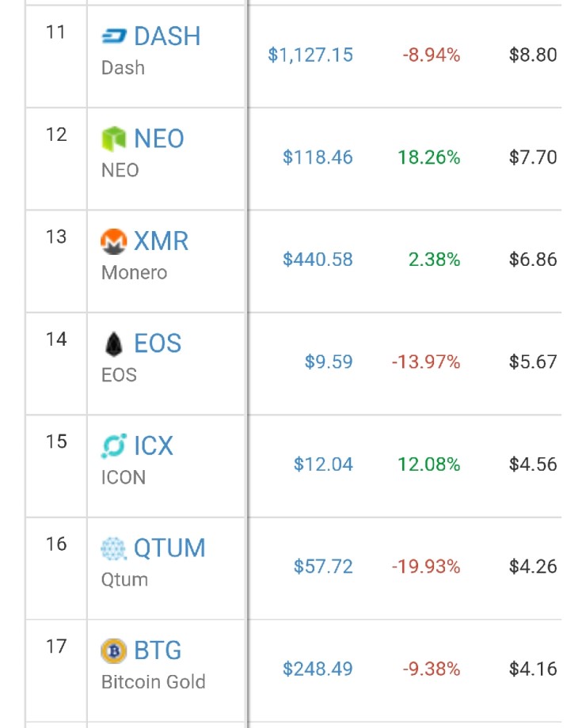
Task: Open the ICX ticker link
Action: click(153, 446)
